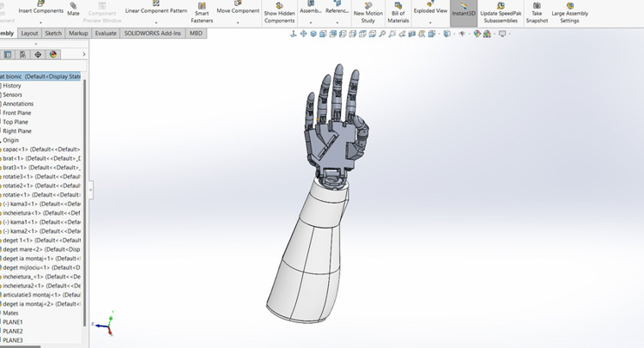Select assembly root 'at bionic' item
Screen dimensions: 644x348
pos(40,76)
